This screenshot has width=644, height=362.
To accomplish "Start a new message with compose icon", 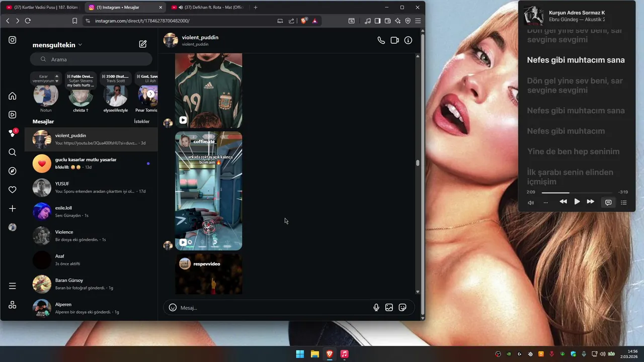I will tap(143, 44).
